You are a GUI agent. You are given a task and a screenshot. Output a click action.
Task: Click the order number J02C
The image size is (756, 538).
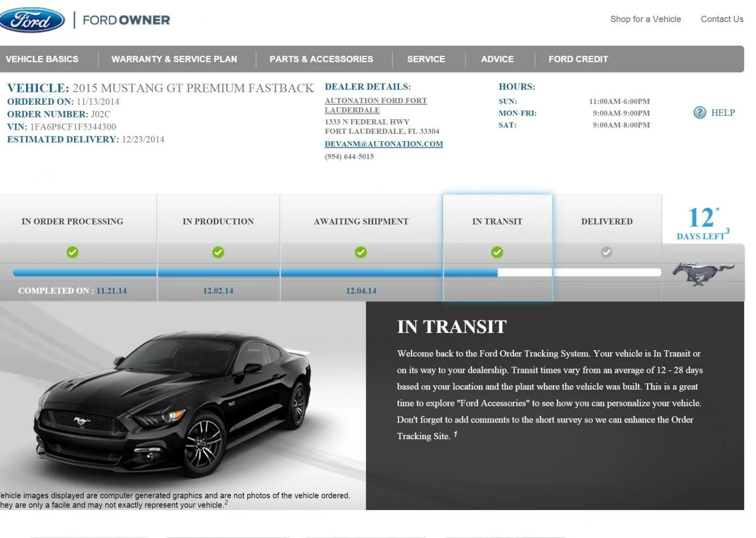click(100, 114)
